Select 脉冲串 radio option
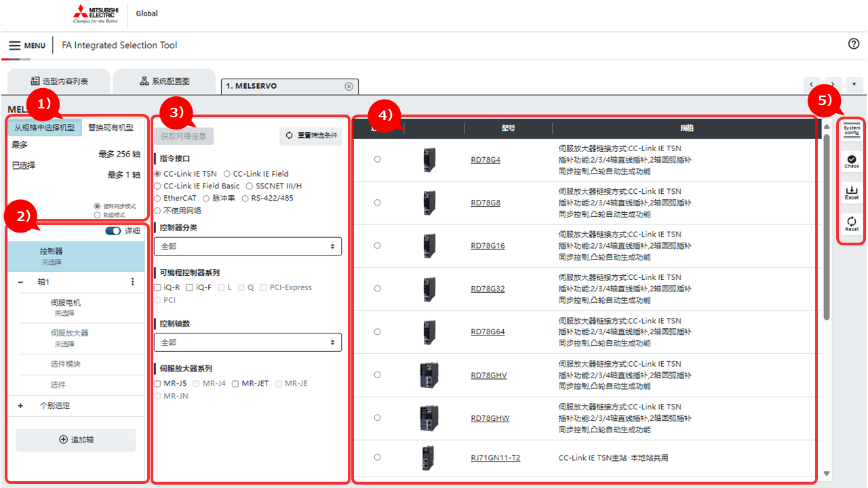The image size is (868, 488). pos(207,198)
